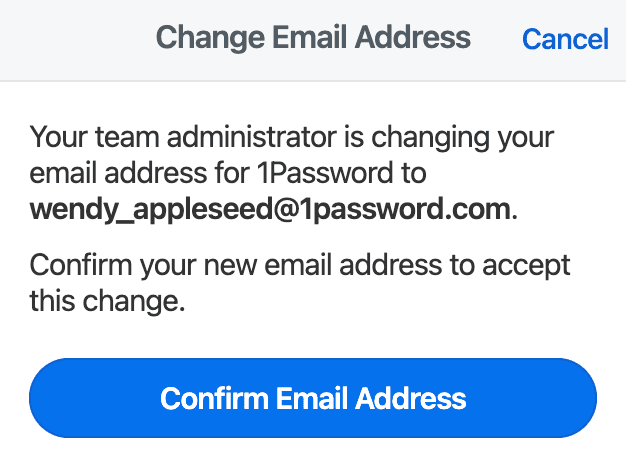Click the 'Confirm your new email address' paragraph
626x468 pixels.
point(300,283)
